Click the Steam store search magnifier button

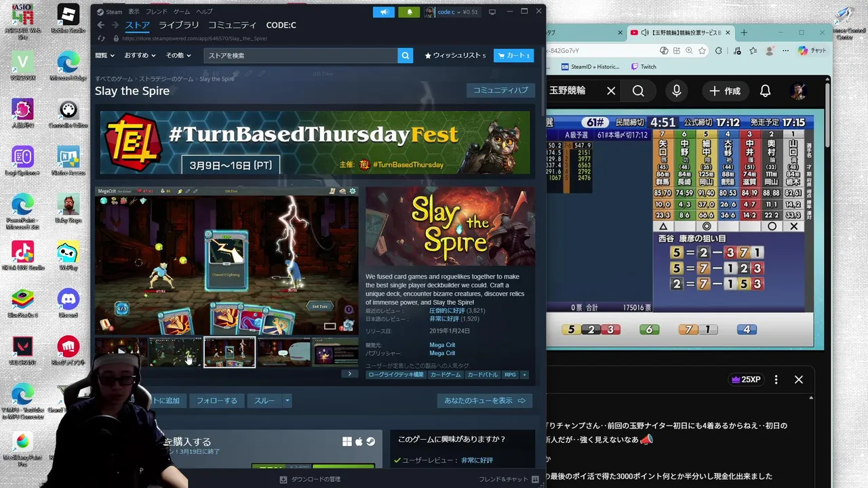click(x=406, y=56)
